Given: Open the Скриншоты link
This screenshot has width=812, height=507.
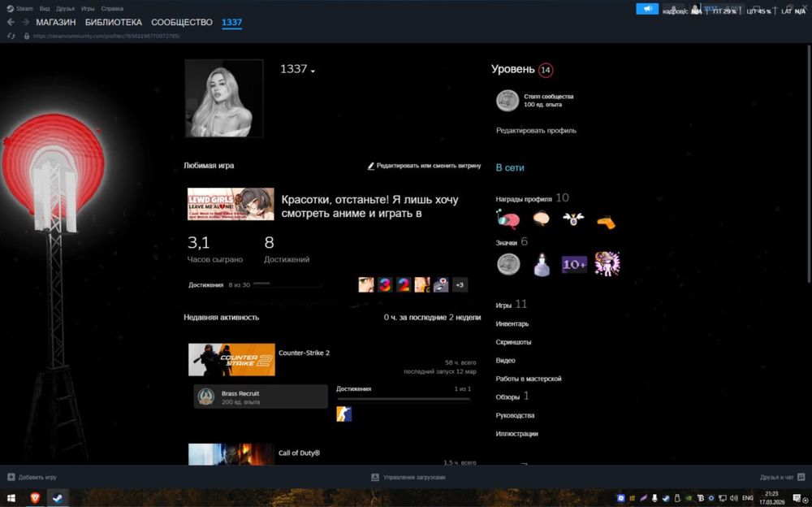Looking at the screenshot, I should pos(513,342).
